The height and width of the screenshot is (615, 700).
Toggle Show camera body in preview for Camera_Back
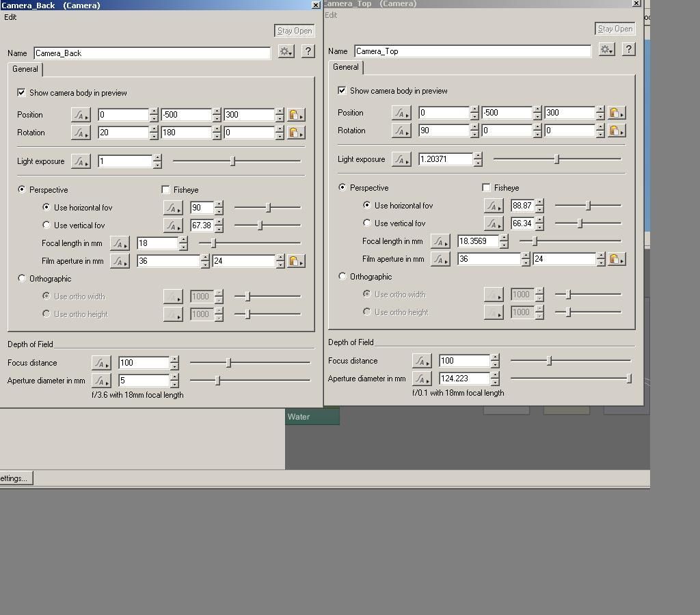[22, 93]
